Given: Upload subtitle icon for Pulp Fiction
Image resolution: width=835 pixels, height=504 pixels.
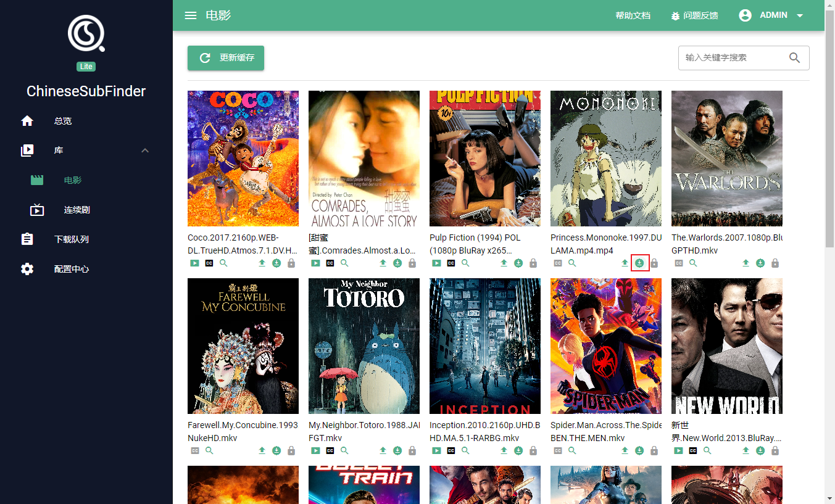Looking at the screenshot, I should point(504,263).
